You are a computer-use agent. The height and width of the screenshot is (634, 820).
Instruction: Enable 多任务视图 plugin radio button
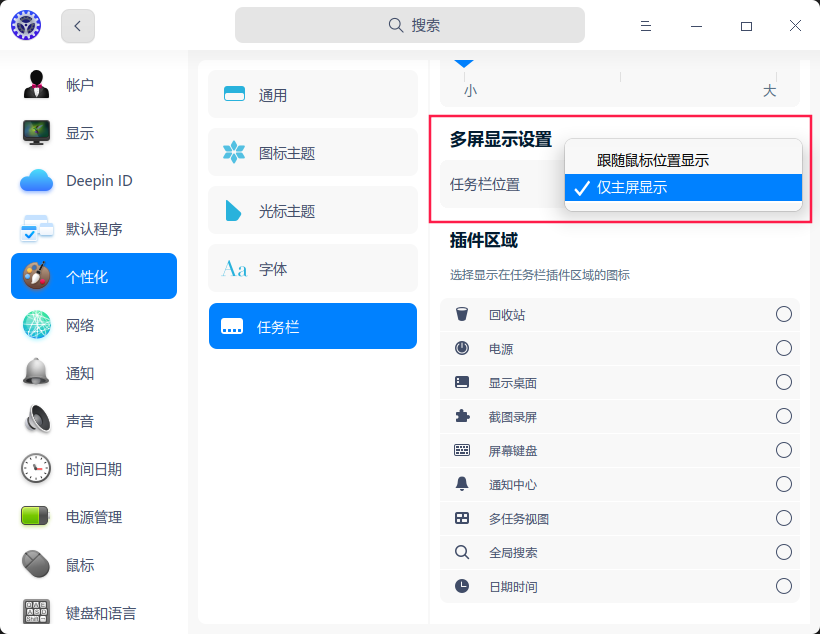(783, 518)
